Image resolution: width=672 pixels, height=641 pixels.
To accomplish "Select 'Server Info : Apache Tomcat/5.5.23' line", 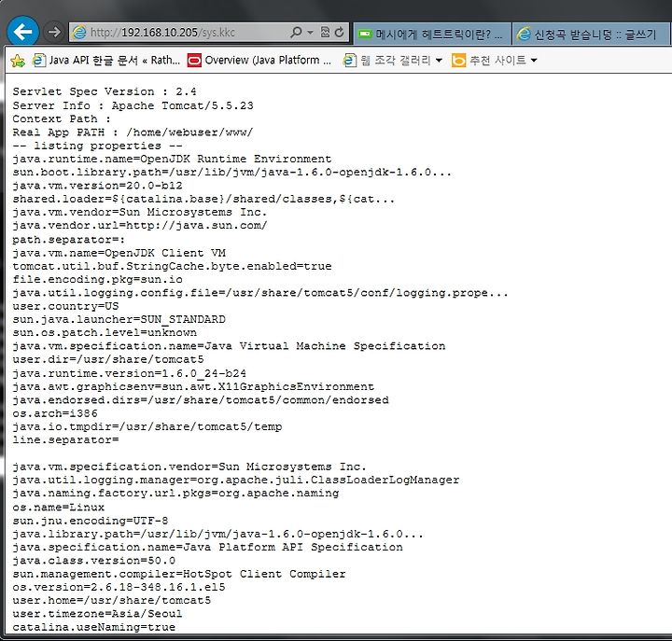I will pyautogui.click(x=133, y=105).
